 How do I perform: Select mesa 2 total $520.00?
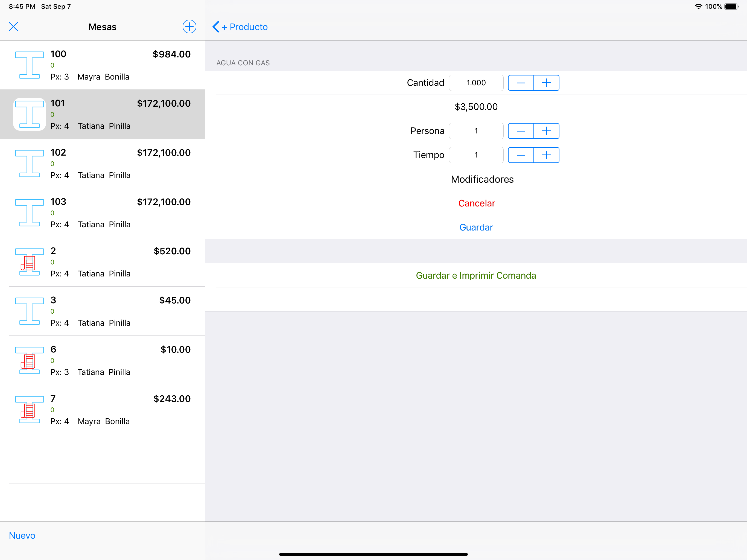[172, 251]
